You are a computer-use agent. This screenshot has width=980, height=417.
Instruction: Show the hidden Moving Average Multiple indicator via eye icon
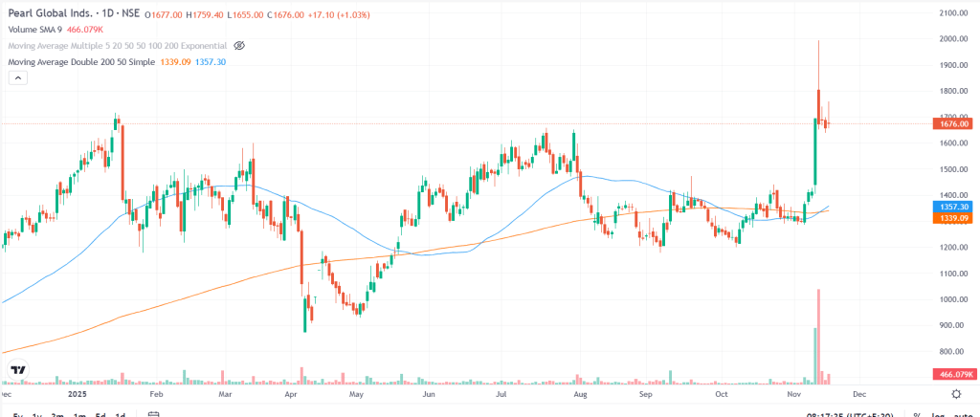coord(240,46)
